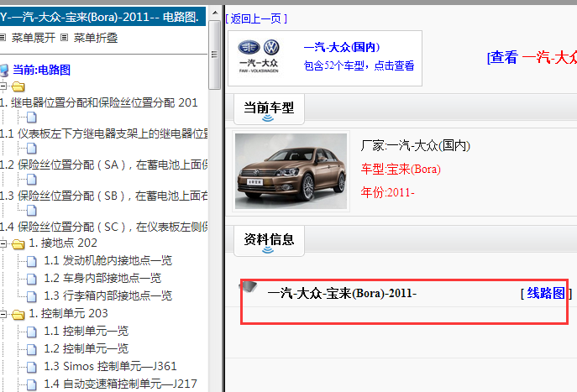The width and height of the screenshot is (577, 392).
Task: Open 1.3 保险丝位置分配 (SB) item
Action: tap(104, 196)
